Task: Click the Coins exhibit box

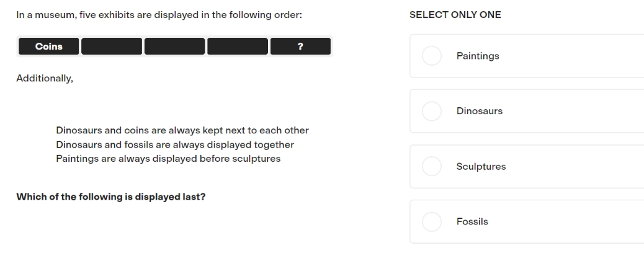Action: 49,47
